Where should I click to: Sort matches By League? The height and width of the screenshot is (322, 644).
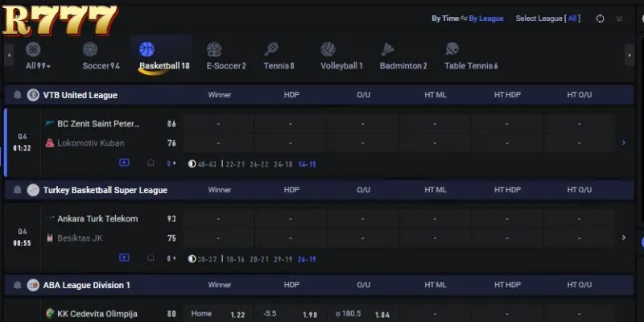pyautogui.click(x=486, y=19)
